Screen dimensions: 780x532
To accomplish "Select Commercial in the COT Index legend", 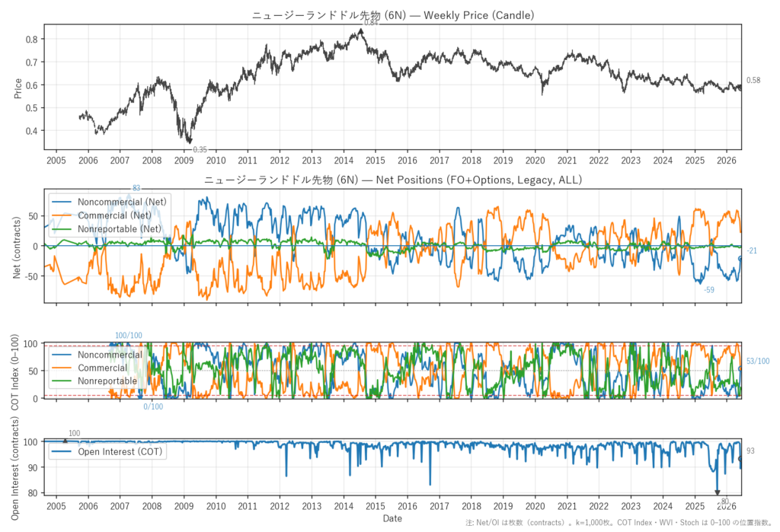I will coord(90,368).
